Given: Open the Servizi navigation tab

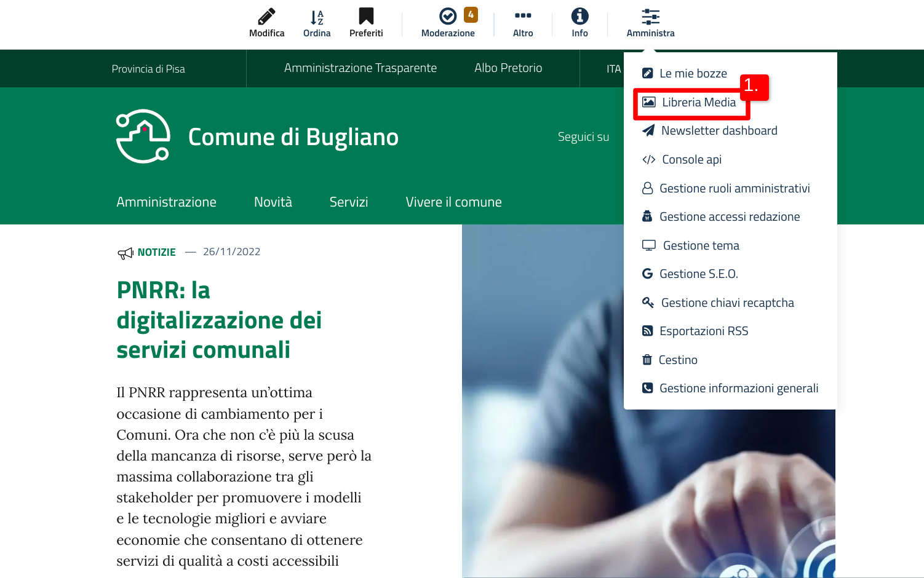Looking at the screenshot, I should coord(349,202).
